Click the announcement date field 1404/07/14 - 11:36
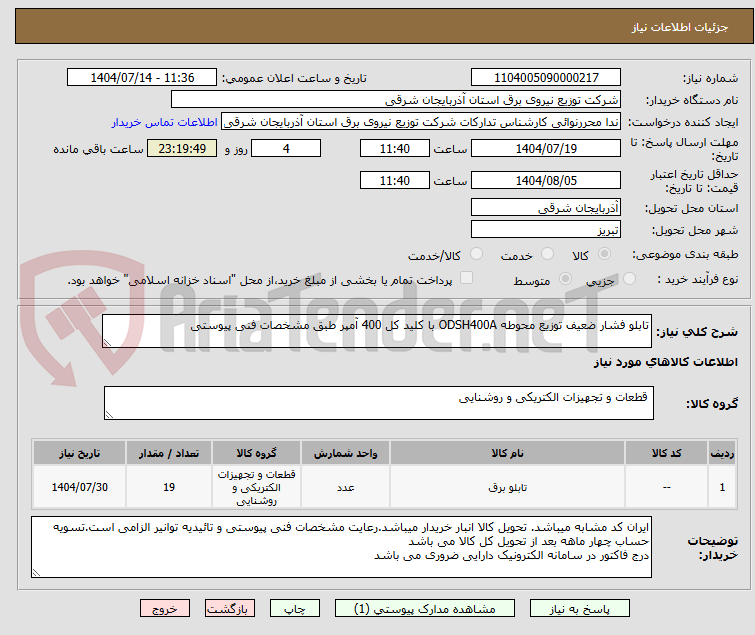The height and width of the screenshot is (635, 755). 142,77
